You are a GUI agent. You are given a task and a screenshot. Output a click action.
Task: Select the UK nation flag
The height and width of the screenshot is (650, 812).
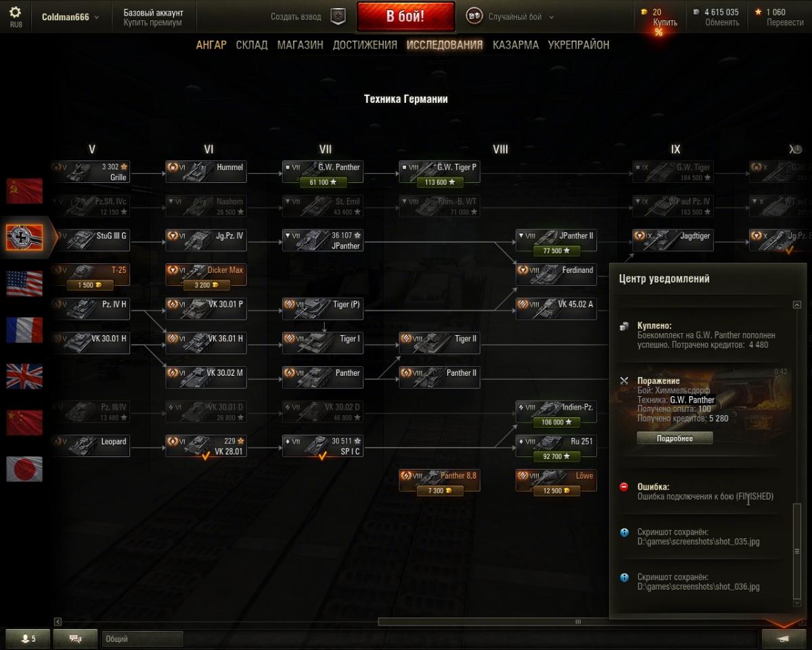tap(24, 376)
